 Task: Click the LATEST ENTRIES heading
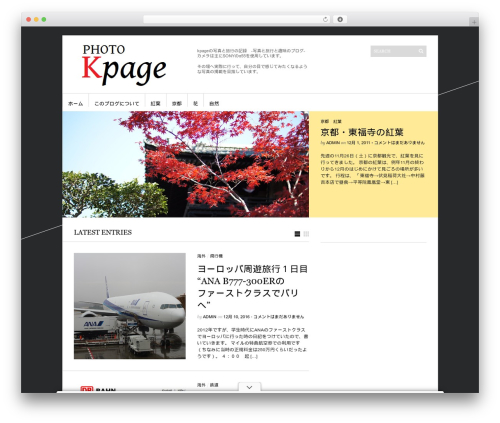[103, 232]
